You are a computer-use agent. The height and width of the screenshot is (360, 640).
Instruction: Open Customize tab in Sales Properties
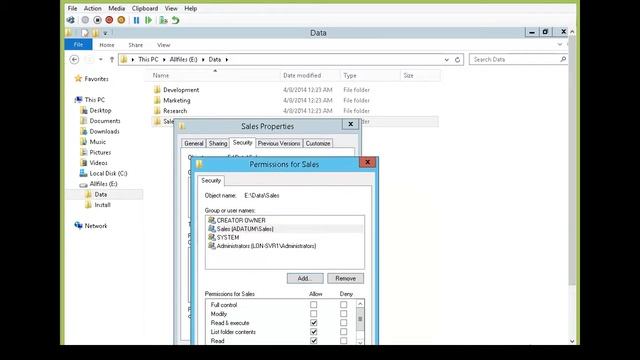[x=318, y=143]
